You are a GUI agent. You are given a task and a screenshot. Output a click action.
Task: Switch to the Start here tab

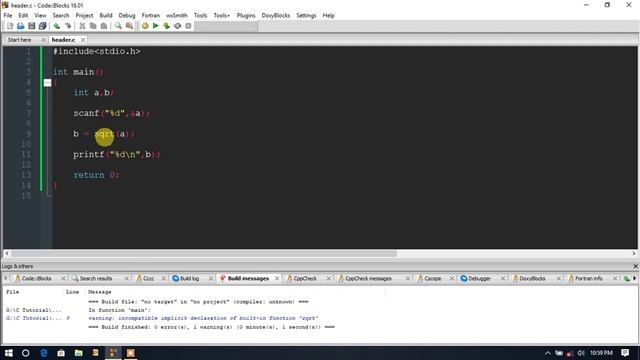(19, 40)
